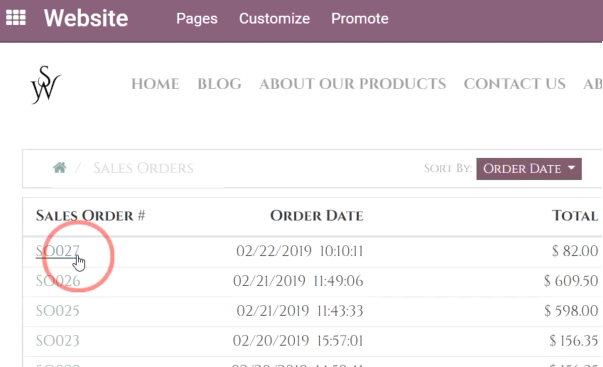The height and width of the screenshot is (367, 603).
Task: Open sales order SO026
Action: coord(58,281)
